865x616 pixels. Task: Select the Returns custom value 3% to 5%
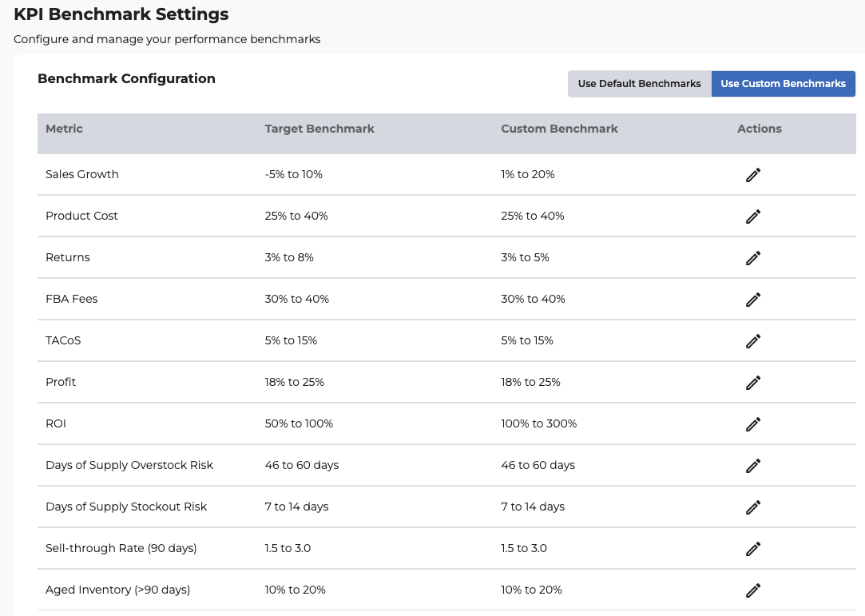[x=525, y=257]
